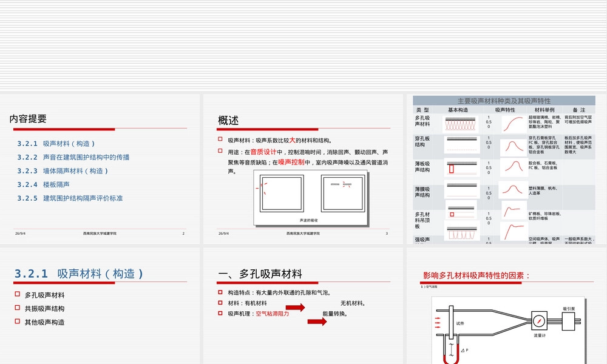Click the 基本构造 column header
The image size is (607, 364).
(458, 110)
